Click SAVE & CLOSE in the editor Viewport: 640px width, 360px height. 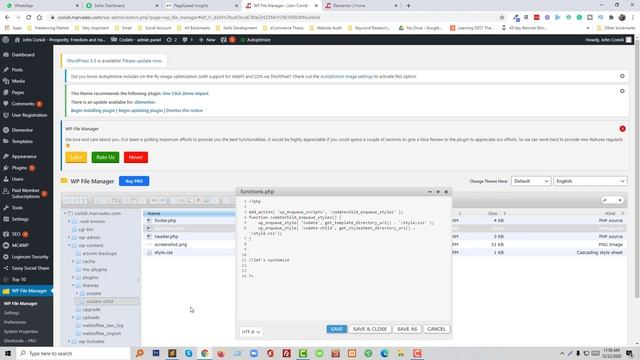370,329
